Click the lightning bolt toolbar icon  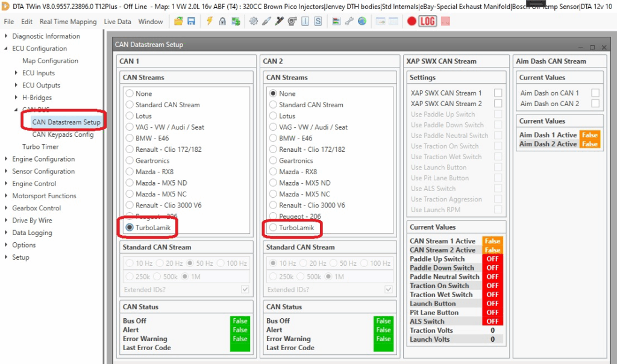coord(210,21)
